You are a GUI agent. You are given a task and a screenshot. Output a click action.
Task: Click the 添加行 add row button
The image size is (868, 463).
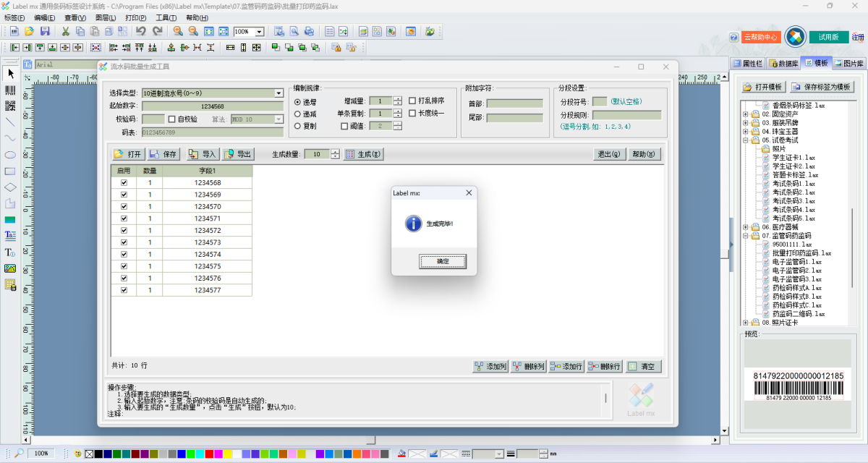point(566,367)
